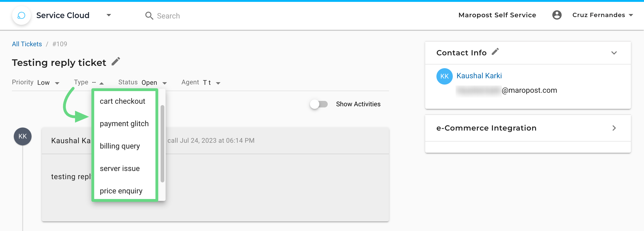Viewport: 644px width, 231px height.
Task: Go back to All Tickets
Action: [x=27, y=44]
